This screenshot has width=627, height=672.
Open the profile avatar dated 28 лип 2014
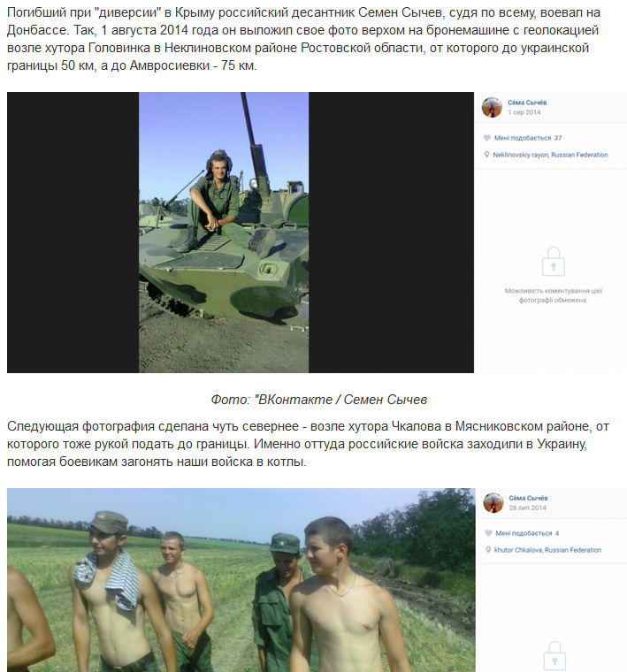tap(493, 502)
